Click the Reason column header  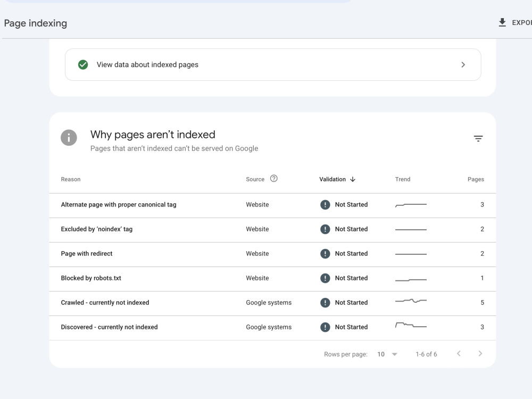click(x=71, y=179)
